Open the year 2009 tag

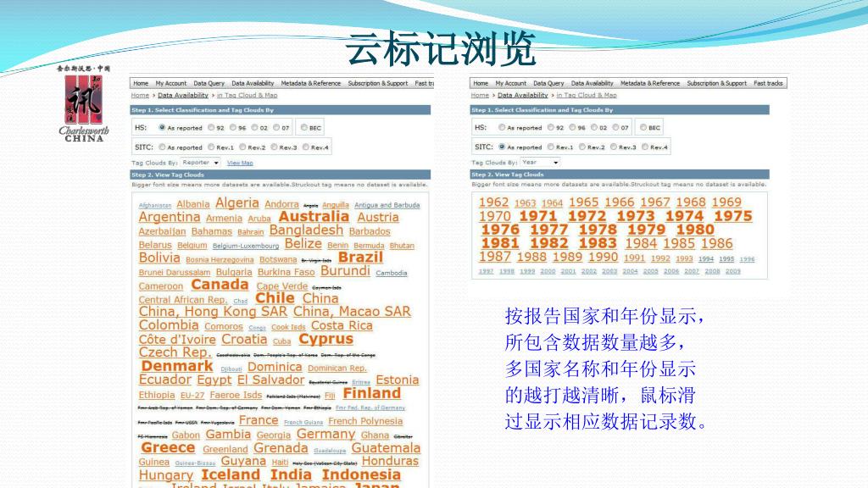pyautogui.click(x=733, y=271)
